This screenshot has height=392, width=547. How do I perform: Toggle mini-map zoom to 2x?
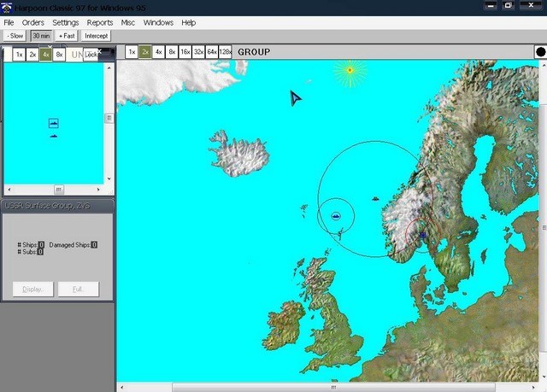[x=32, y=55]
